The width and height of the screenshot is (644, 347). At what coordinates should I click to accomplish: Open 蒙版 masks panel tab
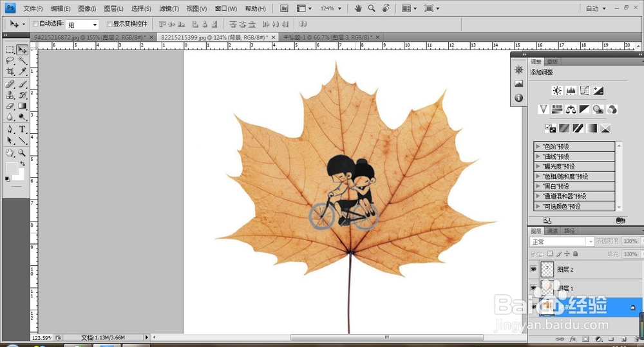pyautogui.click(x=553, y=62)
